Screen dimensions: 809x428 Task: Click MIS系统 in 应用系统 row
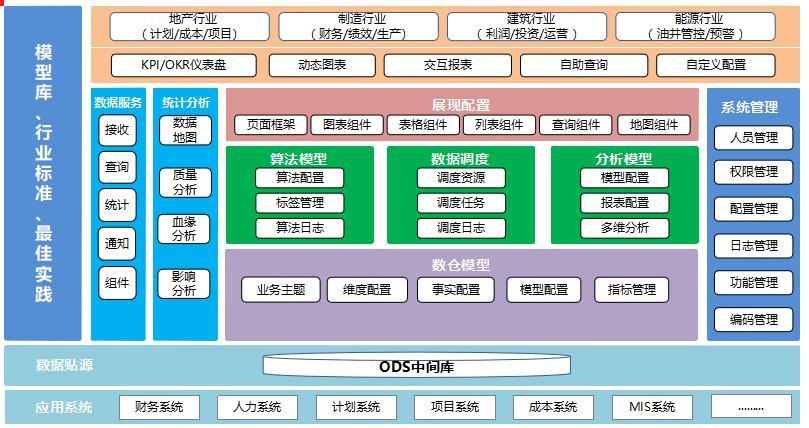tap(652, 407)
